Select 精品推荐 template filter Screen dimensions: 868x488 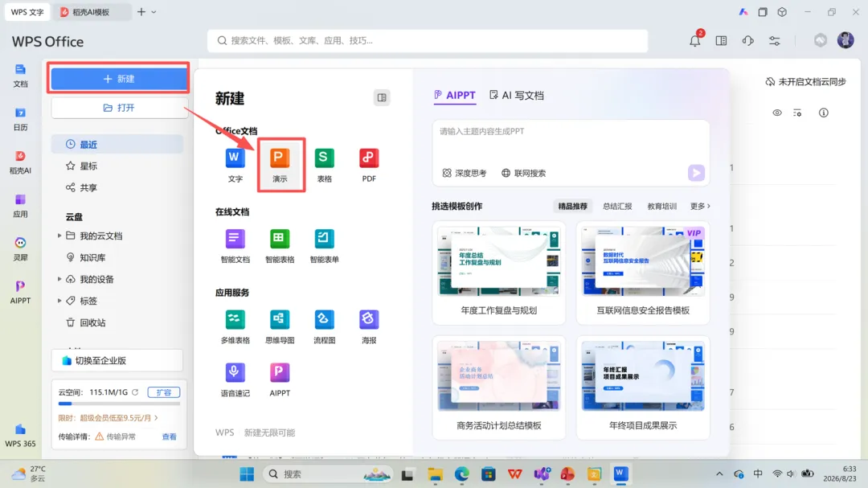pos(572,206)
